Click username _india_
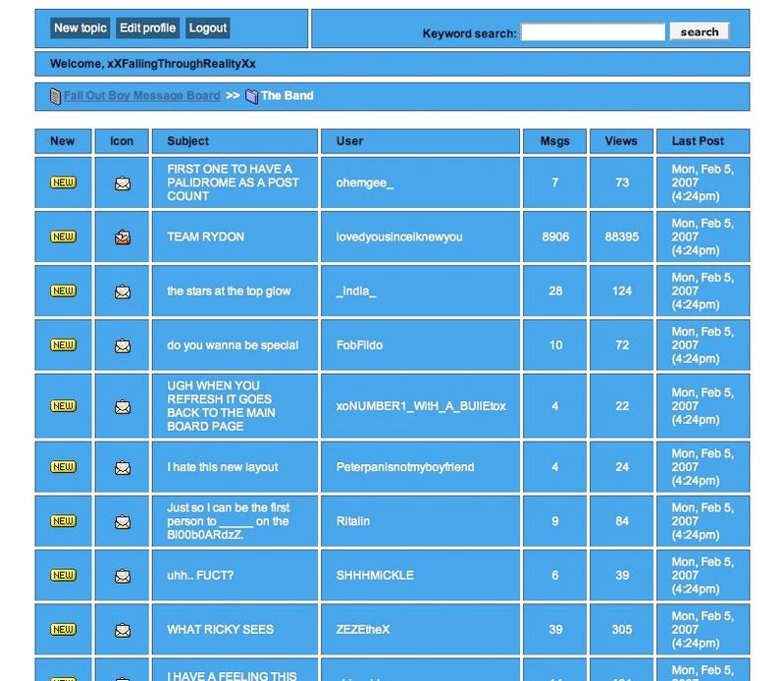The height and width of the screenshot is (681, 784). pyautogui.click(x=356, y=291)
